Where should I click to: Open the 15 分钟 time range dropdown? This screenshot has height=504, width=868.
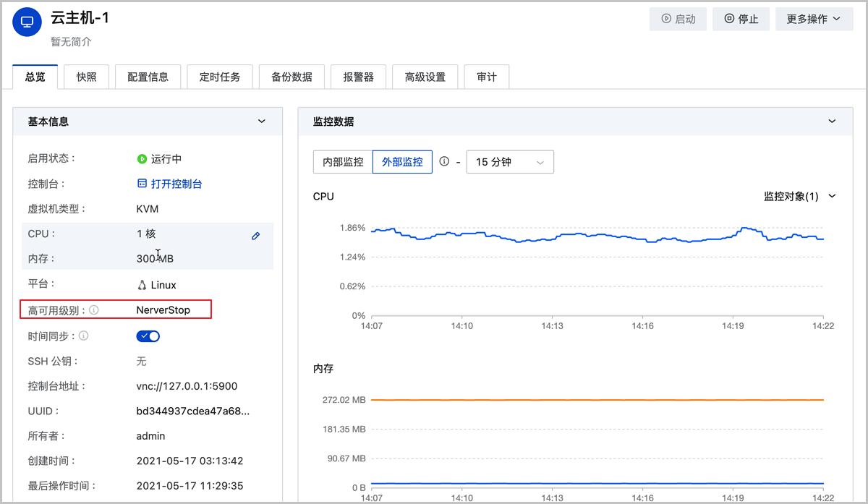tap(510, 162)
